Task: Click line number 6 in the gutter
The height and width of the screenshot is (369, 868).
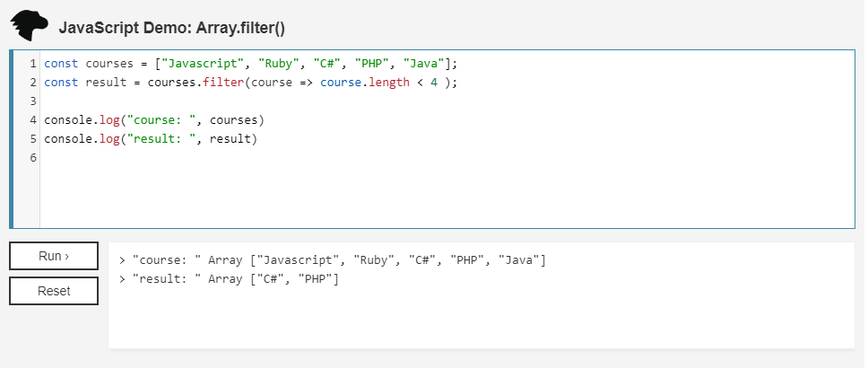Action: pyautogui.click(x=32, y=158)
